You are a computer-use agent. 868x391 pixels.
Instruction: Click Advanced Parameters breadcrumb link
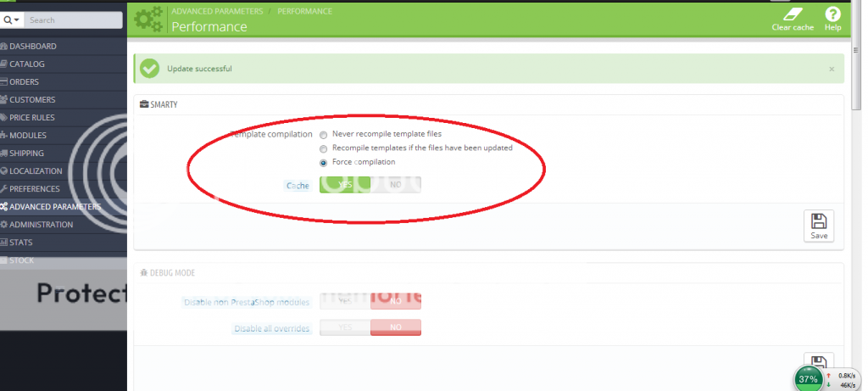[x=216, y=11]
